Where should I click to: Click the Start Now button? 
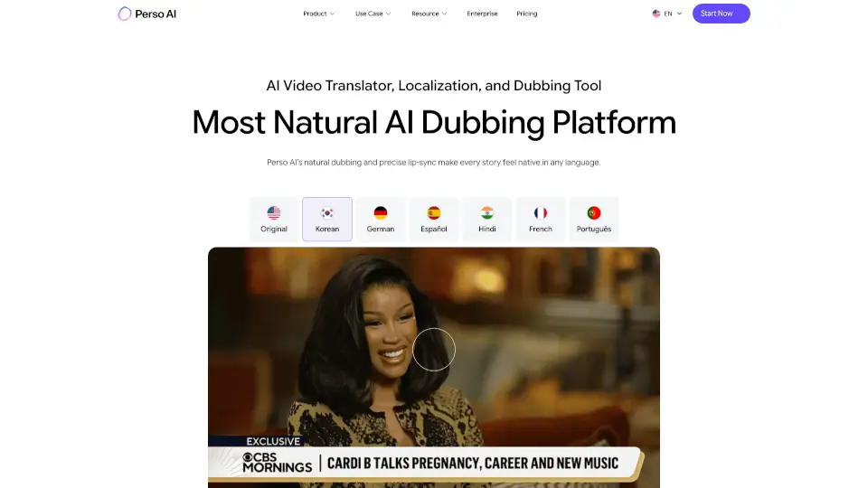click(722, 14)
